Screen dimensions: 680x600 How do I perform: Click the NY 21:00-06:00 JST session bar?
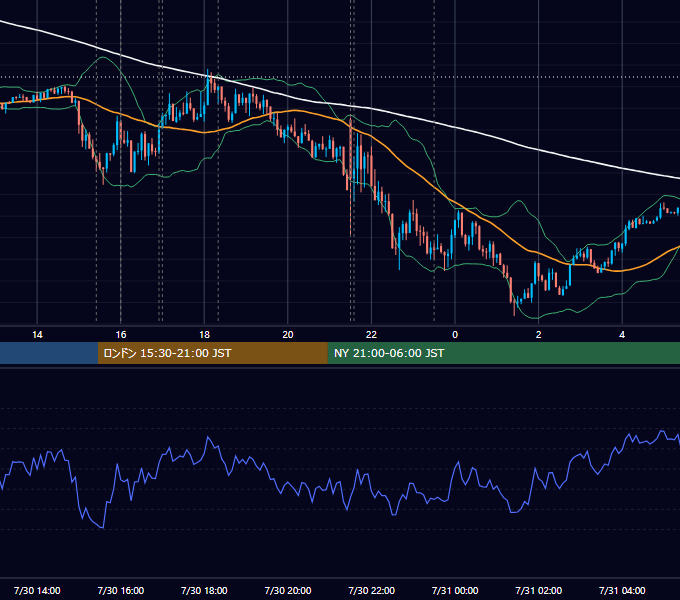click(503, 353)
